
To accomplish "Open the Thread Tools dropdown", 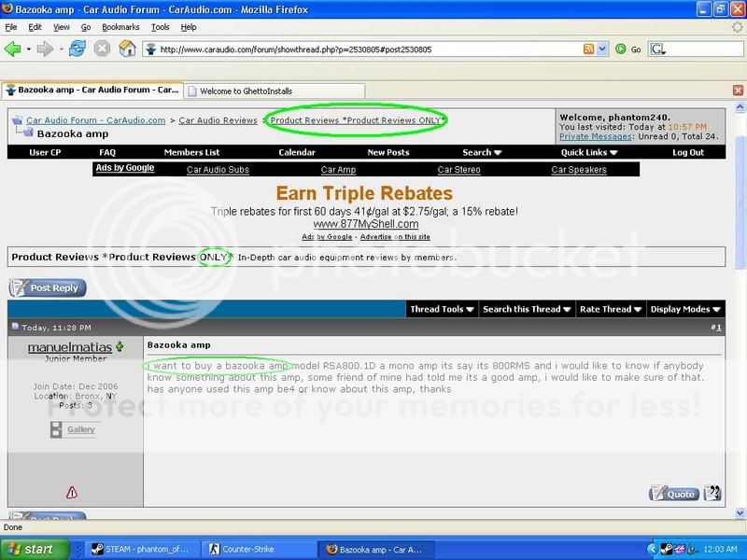I will (442, 309).
